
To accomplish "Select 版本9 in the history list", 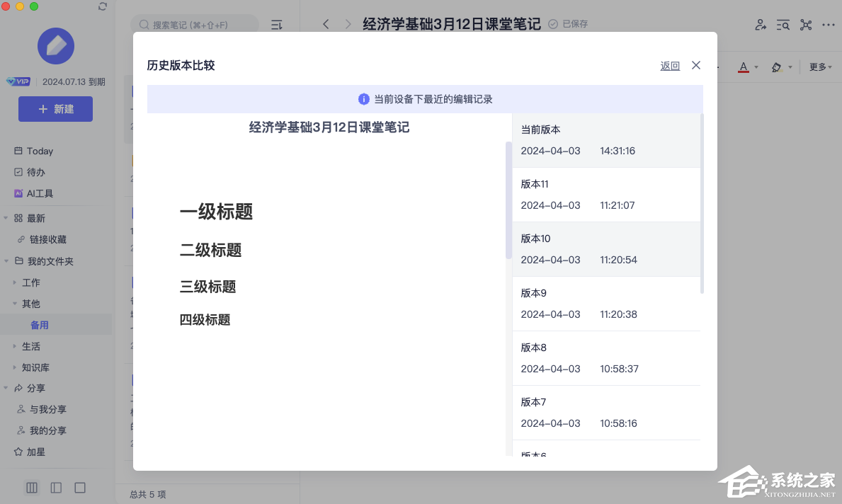I will [x=606, y=304].
